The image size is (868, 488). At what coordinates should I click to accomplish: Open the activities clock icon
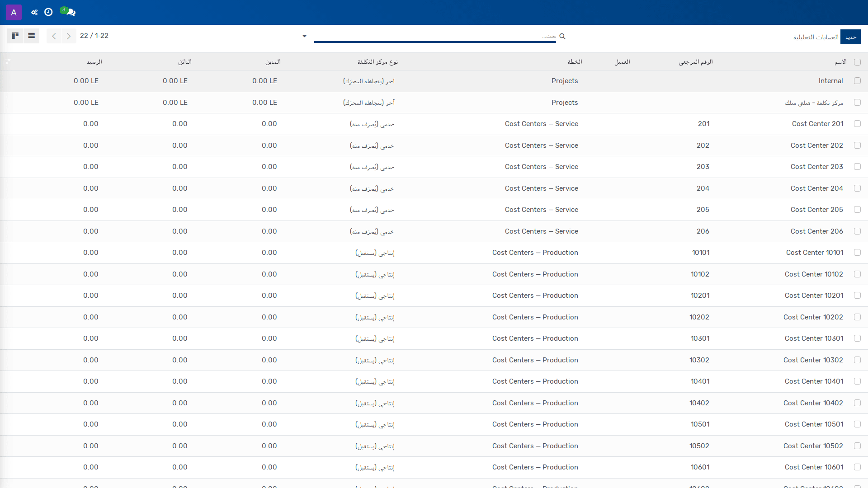pos(48,12)
